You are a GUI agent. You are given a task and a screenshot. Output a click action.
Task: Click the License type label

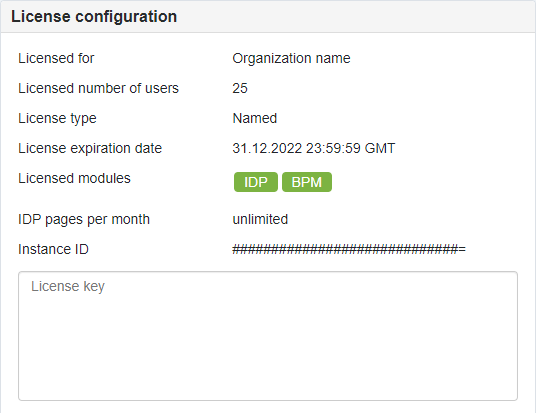tap(57, 119)
